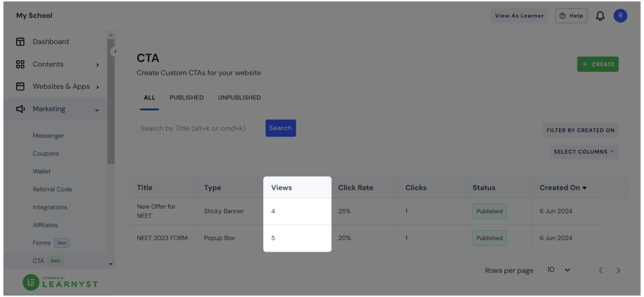Toggle Created On sort order

point(563,187)
